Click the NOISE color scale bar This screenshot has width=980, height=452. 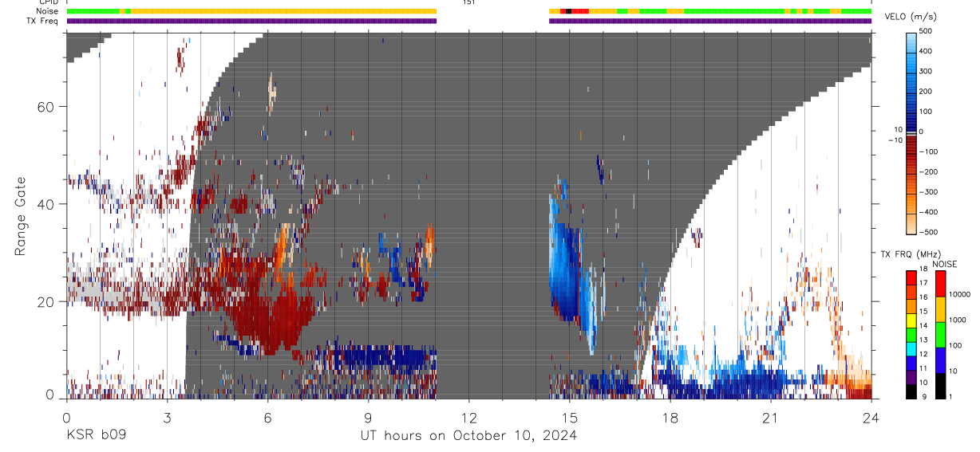[940, 333]
